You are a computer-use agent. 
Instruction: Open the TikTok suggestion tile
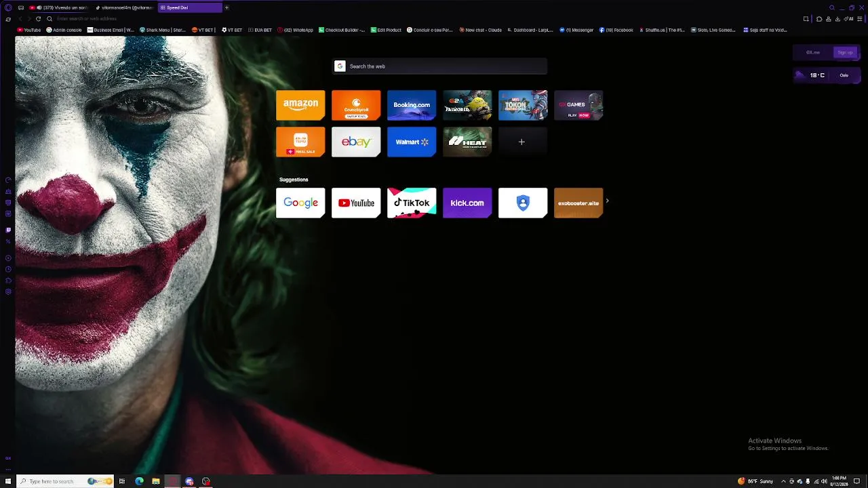tap(412, 203)
